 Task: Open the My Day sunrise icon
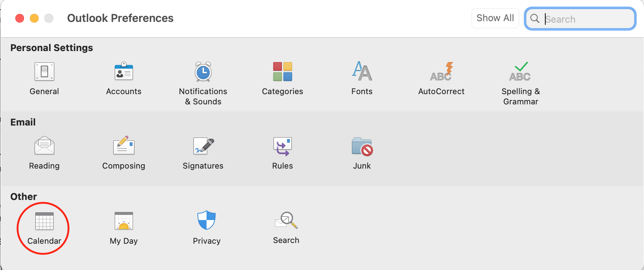(124, 221)
